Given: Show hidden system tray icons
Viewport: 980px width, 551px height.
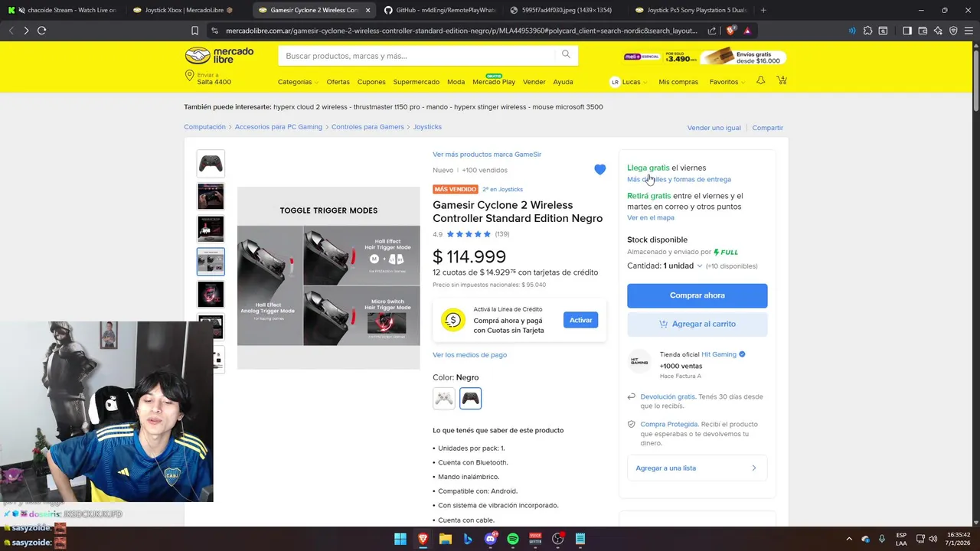Looking at the screenshot, I should coord(849,539).
